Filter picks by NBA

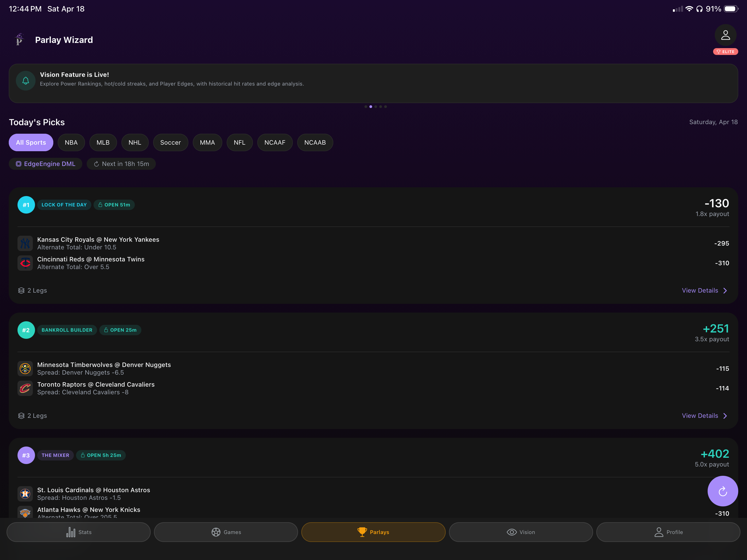71,142
